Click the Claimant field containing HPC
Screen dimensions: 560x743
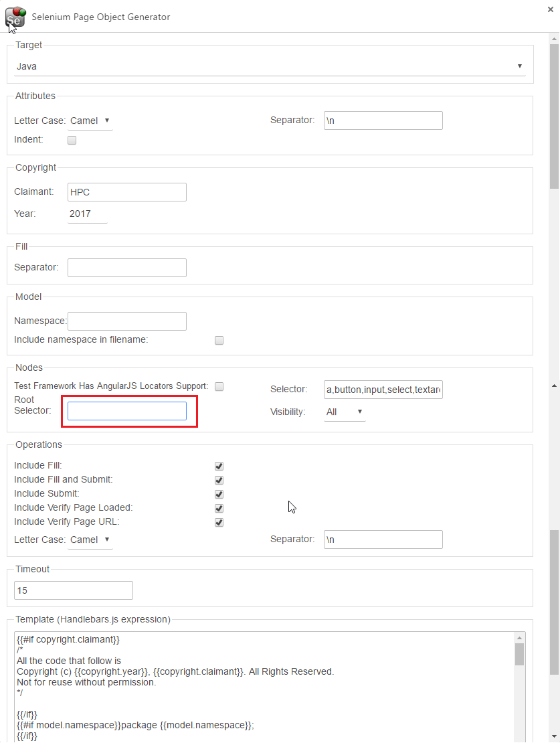tap(126, 192)
